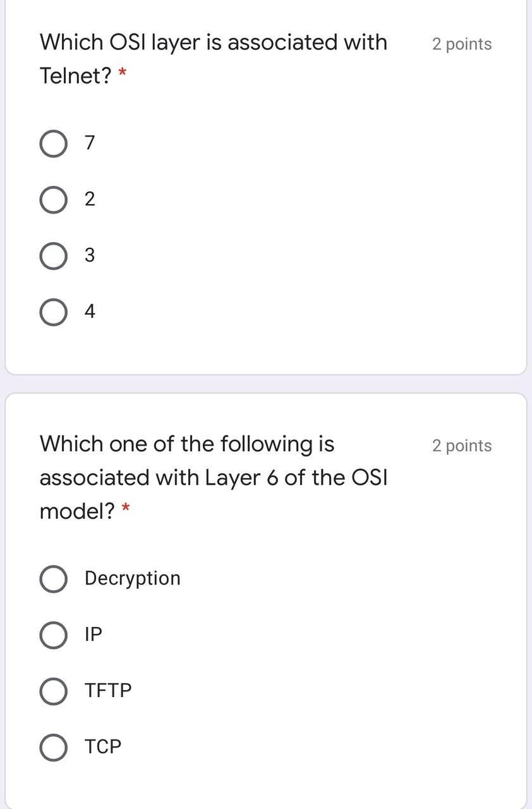Select answer 4 for the Telnet question
Screen dimensions: 532x809
coord(54,311)
